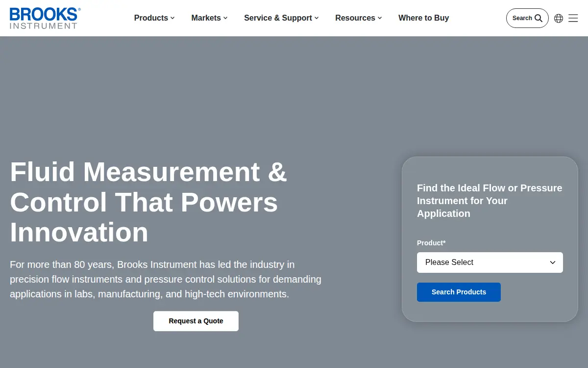Click the Brooks Instrument logo
This screenshot has height=368, width=588.
pyautogui.click(x=45, y=18)
